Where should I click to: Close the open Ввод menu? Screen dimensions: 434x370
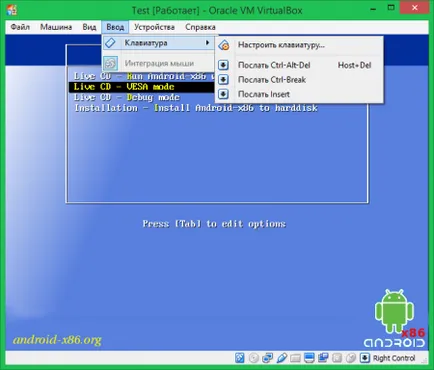pos(115,27)
